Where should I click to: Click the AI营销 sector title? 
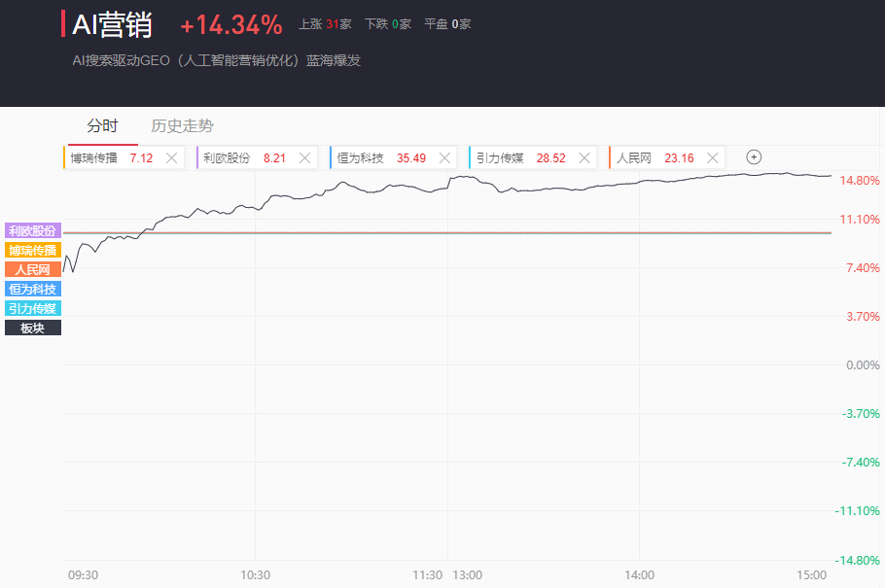click(112, 24)
